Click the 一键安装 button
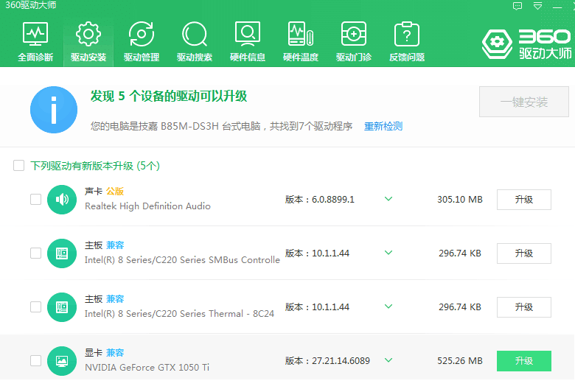575x392 pixels. [524, 102]
